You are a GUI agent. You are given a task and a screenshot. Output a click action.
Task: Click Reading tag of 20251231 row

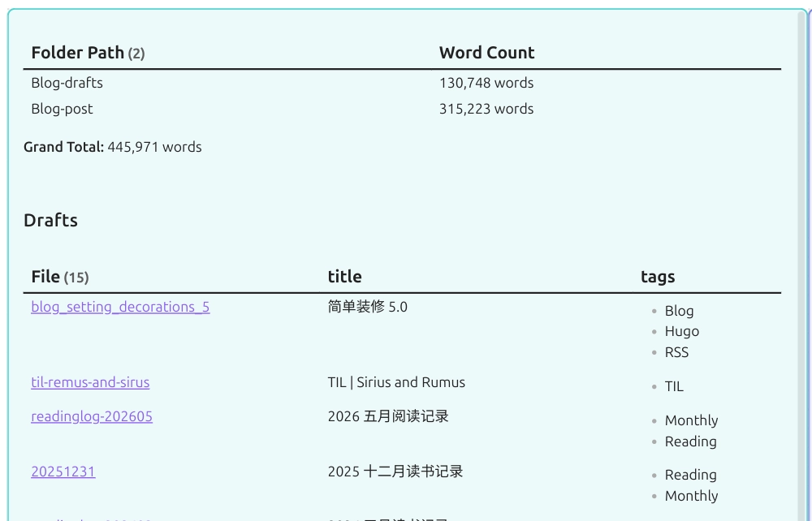tap(691, 475)
